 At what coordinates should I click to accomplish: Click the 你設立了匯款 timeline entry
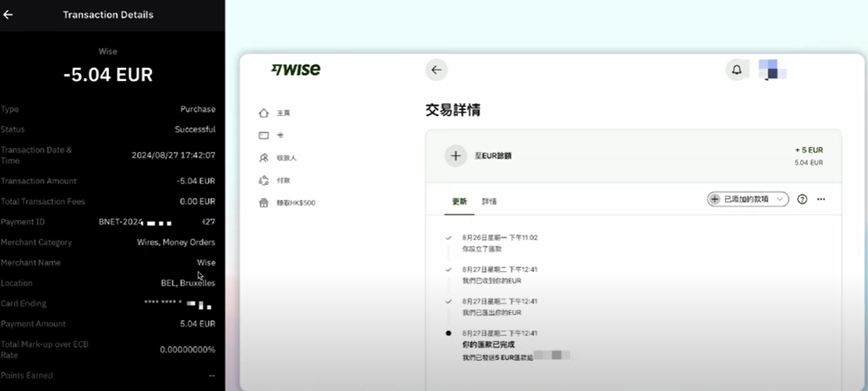tap(482, 248)
